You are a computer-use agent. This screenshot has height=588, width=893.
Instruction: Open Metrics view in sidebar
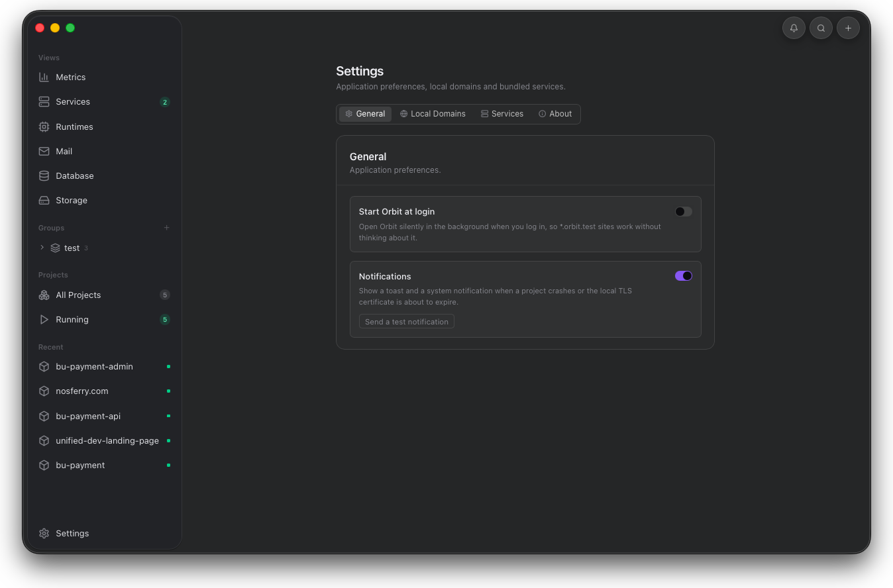click(x=71, y=77)
